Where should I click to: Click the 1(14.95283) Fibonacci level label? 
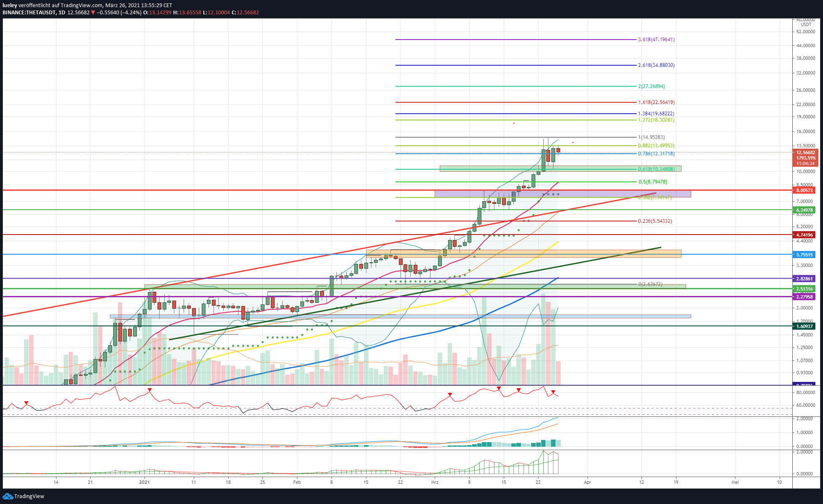pyautogui.click(x=652, y=137)
